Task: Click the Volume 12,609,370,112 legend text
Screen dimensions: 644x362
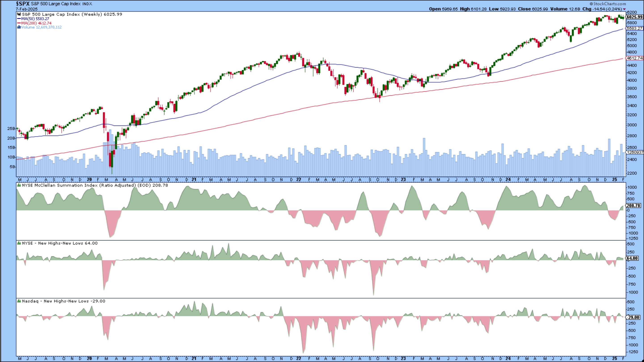Action: coord(42,27)
